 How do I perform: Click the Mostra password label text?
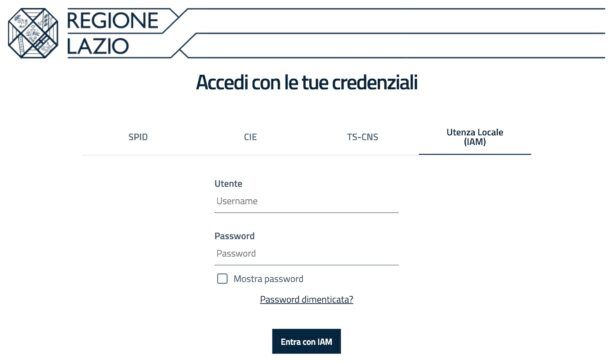268,279
